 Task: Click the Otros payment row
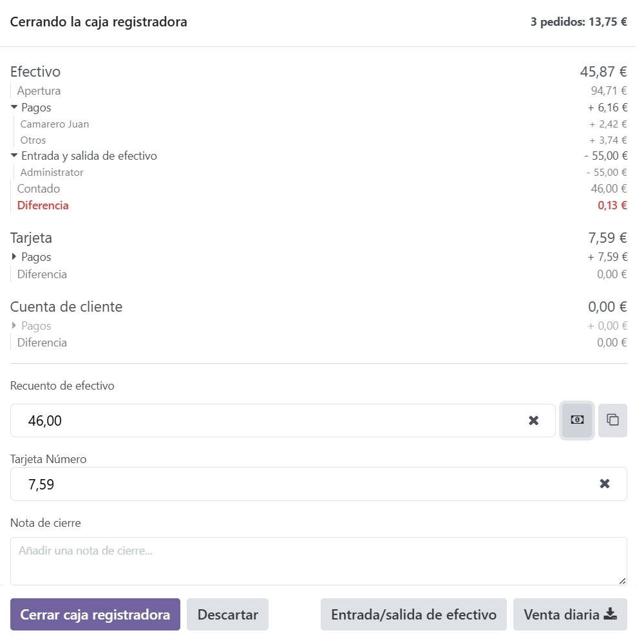[33, 140]
